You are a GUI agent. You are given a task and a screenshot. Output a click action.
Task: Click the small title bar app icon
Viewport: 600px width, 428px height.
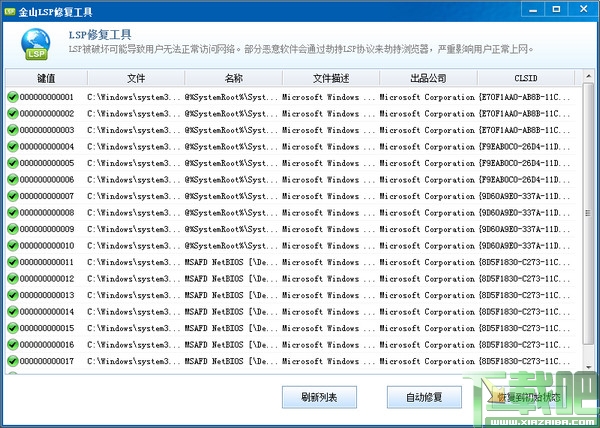coord(10,11)
